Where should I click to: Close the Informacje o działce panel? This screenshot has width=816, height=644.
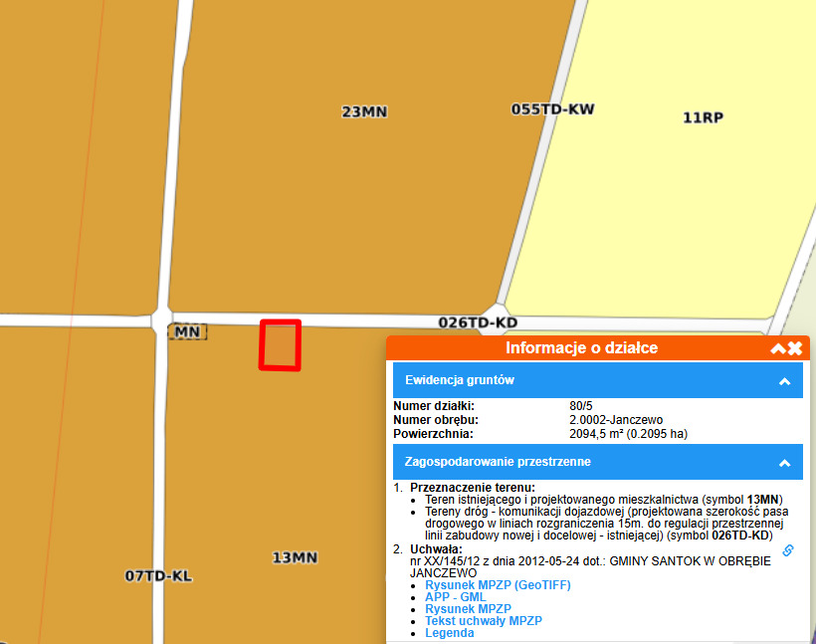pyautogui.click(x=795, y=348)
